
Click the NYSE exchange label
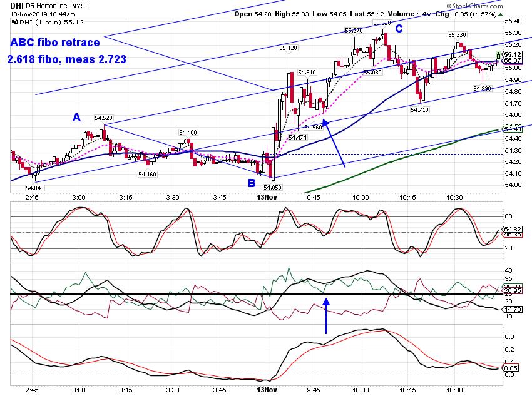coord(81,6)
